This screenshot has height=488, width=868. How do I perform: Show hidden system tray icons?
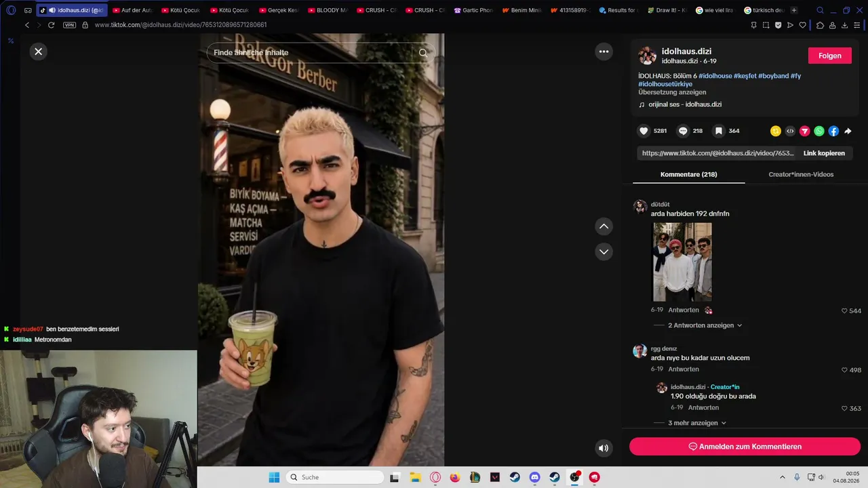point(783,477)
